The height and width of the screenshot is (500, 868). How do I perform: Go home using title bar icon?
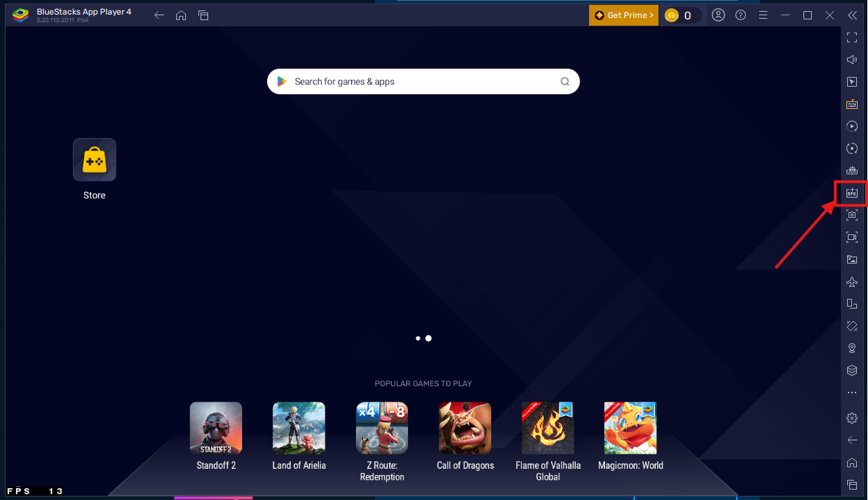click(x=181, y=15)
